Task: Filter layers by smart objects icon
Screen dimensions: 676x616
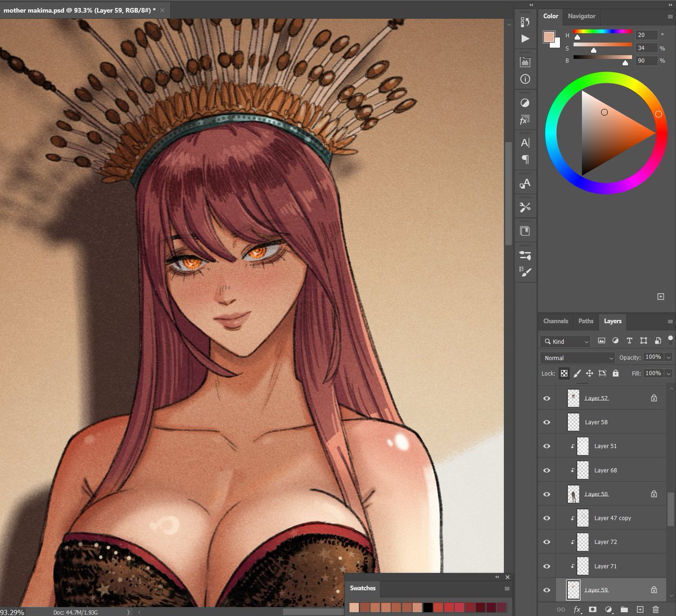Action: point(657,341)
